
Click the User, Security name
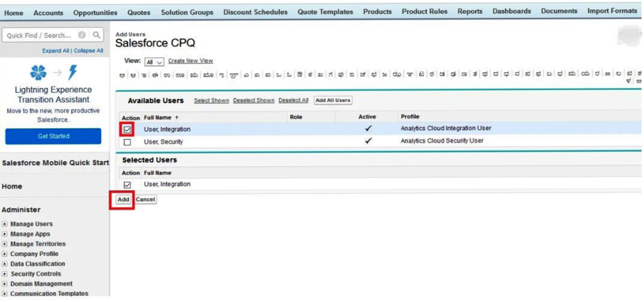tap(163, 142)
